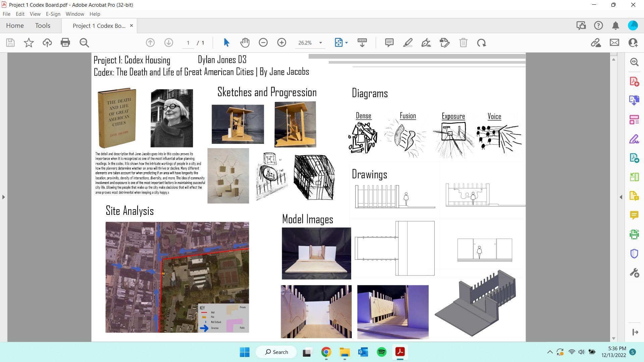
Task: Open fit page options dropdown arrow
Action: point(346,43)
